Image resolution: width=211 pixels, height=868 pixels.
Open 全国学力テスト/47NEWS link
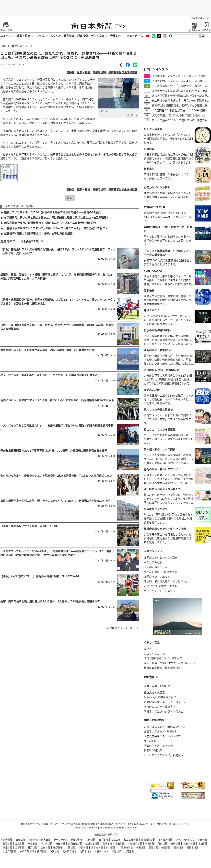[160, 731]
